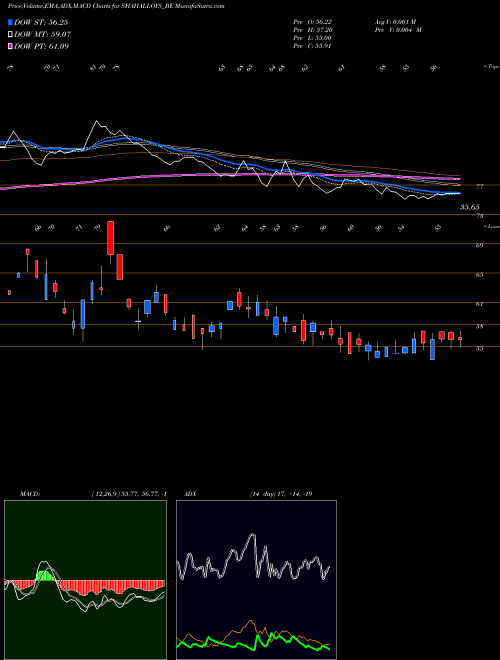Screen dimensions: 500x660
Task: Click the white DOW MT legend swatch
Action: coord(10,35)
